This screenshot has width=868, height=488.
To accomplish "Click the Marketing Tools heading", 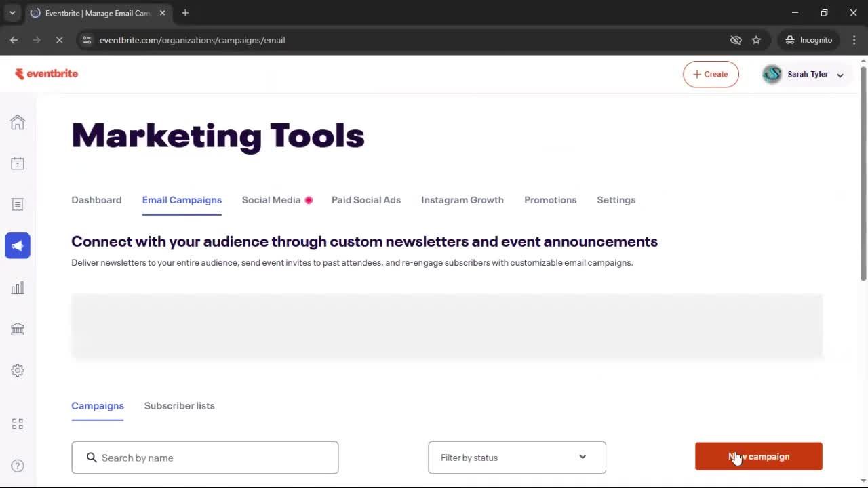I will point(218,136).
